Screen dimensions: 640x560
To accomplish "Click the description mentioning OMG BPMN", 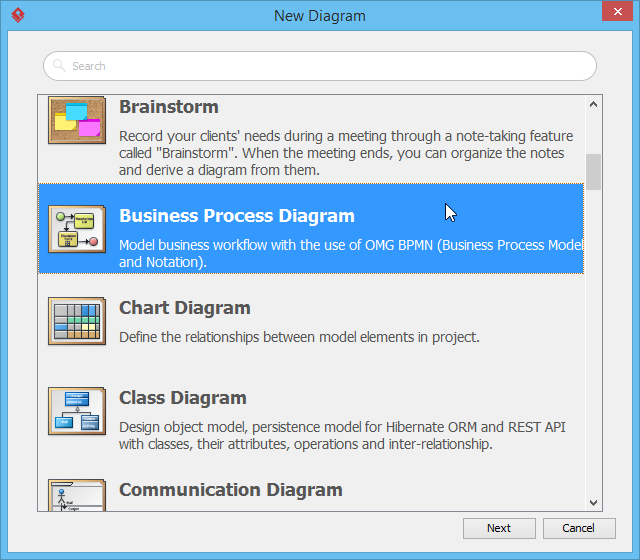I will 350,253.
